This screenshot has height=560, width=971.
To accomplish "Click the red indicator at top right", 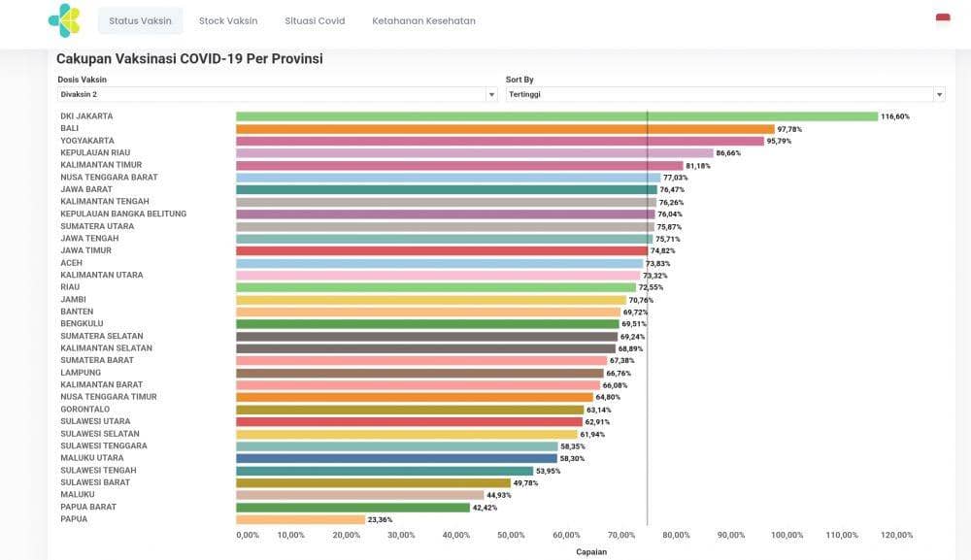I will point(940,17).
